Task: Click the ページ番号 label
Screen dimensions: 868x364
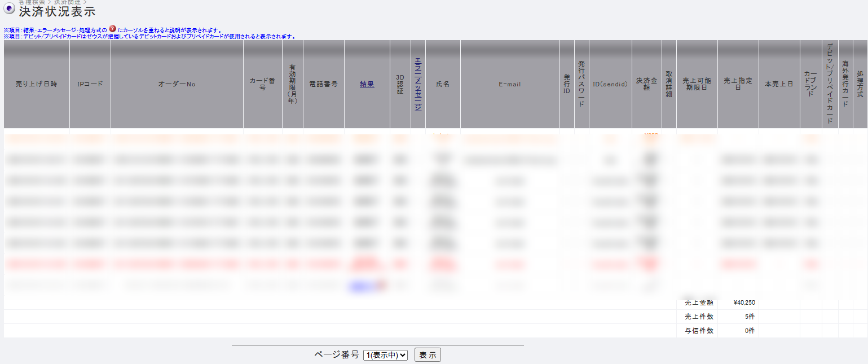Action: [336, 355]
